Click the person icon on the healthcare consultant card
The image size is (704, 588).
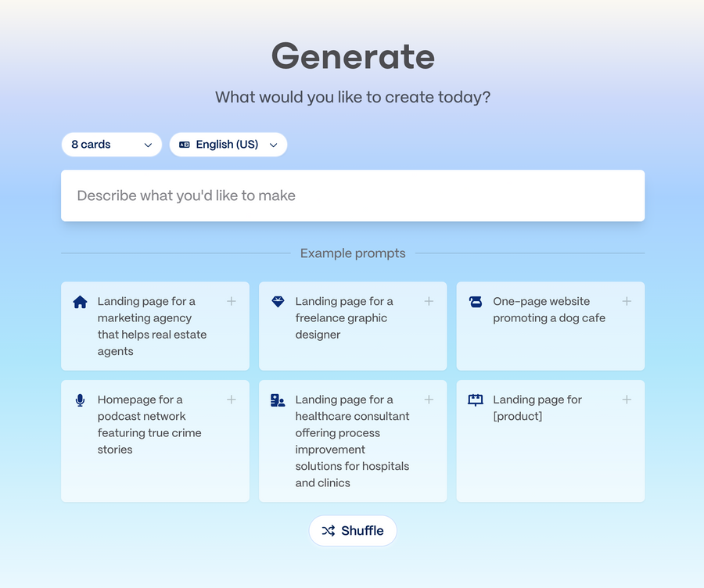(x=277, y=400)
